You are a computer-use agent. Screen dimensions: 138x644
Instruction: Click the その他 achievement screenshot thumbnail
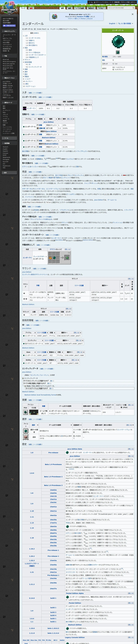click(x=34, y=412)
